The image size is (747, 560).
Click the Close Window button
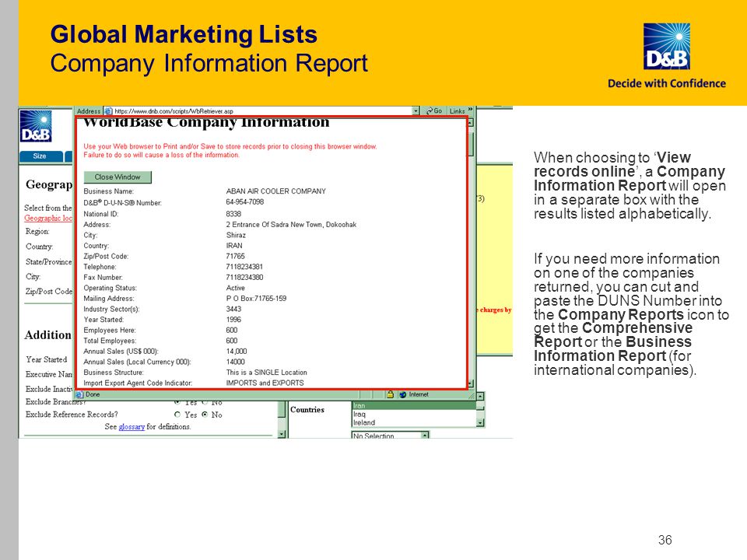point(117,177)
